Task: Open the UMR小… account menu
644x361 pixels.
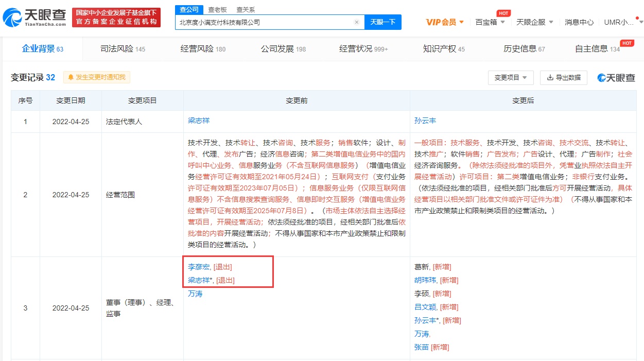Action: (x=623, y=22)
